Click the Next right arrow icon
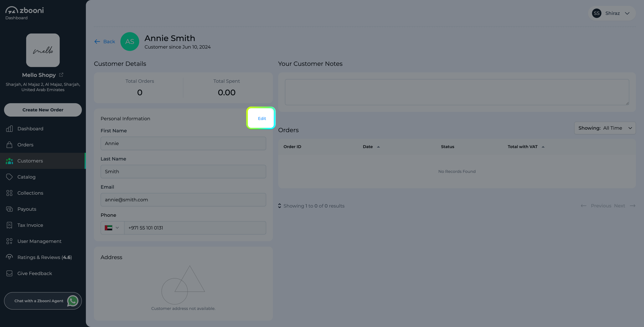The height and width of the screenshot is (327, 644). pyautogui.click(x=632, y=206)
